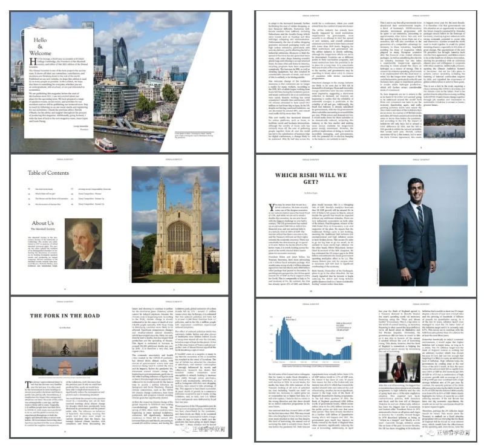The height and width of the screenshot is (448, 487).
Task: Select contents entry "The Economics of Nuclear War"
Action: coord(48,204)
